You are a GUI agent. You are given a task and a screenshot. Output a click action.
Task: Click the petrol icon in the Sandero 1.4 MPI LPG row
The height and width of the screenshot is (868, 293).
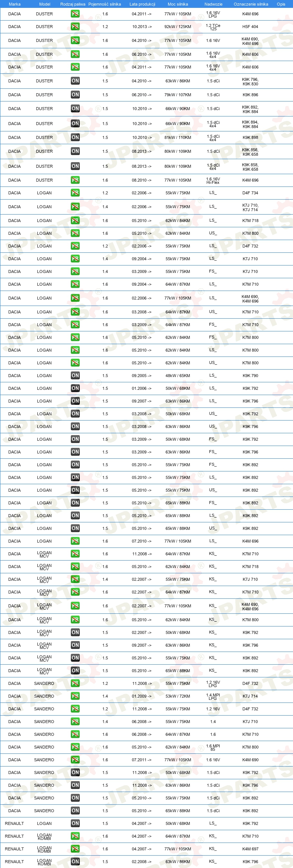click(75, 696)
